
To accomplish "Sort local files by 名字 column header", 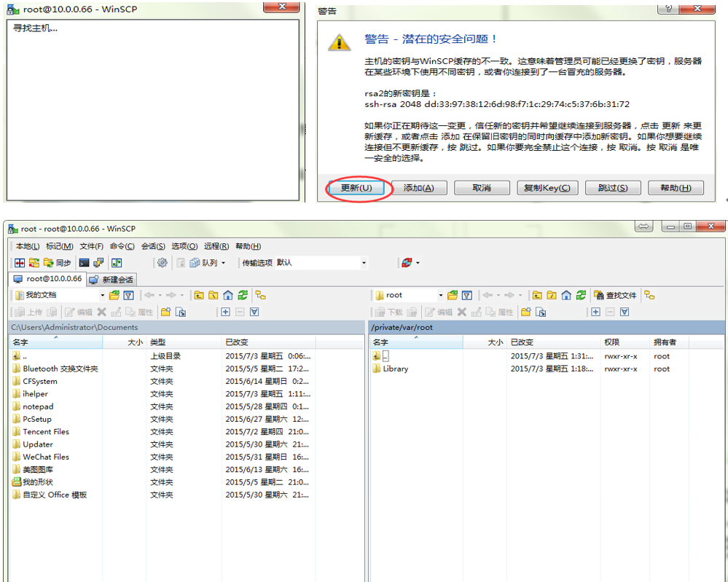I will click(x=55, y=342).
